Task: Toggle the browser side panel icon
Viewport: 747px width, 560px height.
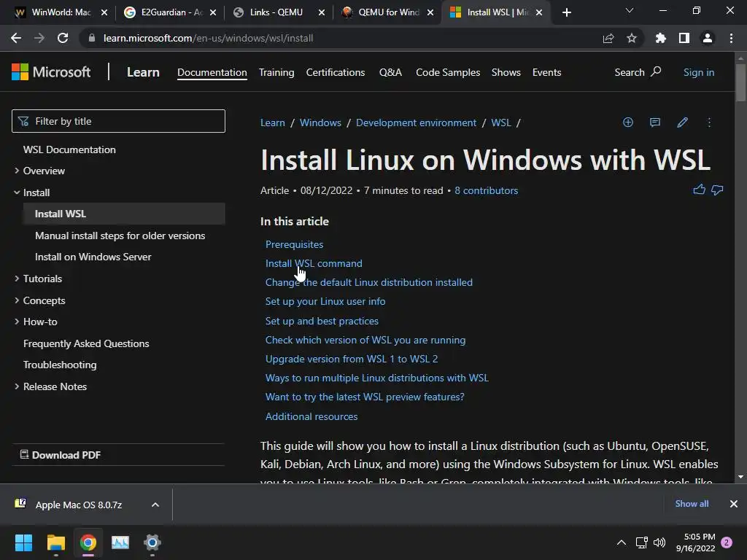Action: click(684, 38)
